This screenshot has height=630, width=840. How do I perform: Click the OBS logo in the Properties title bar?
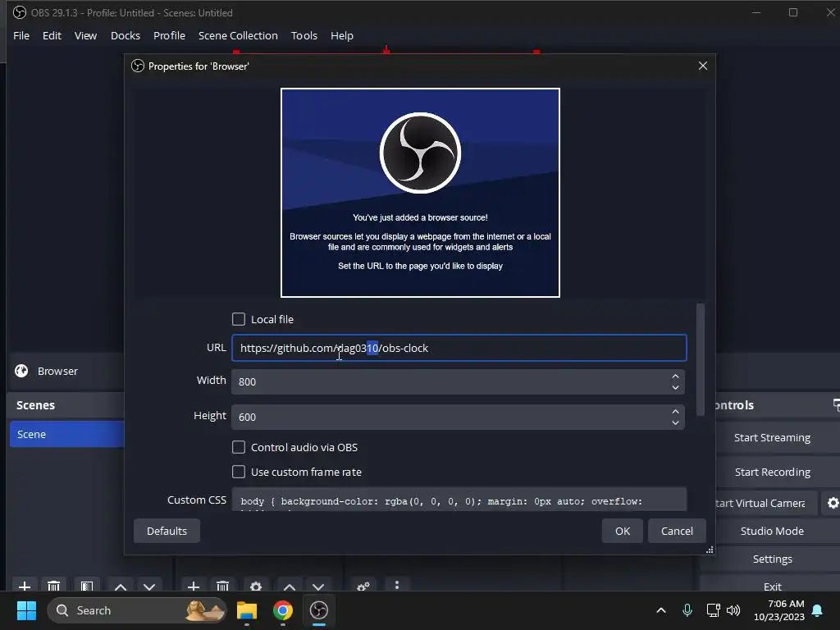[x=138, y=66]
